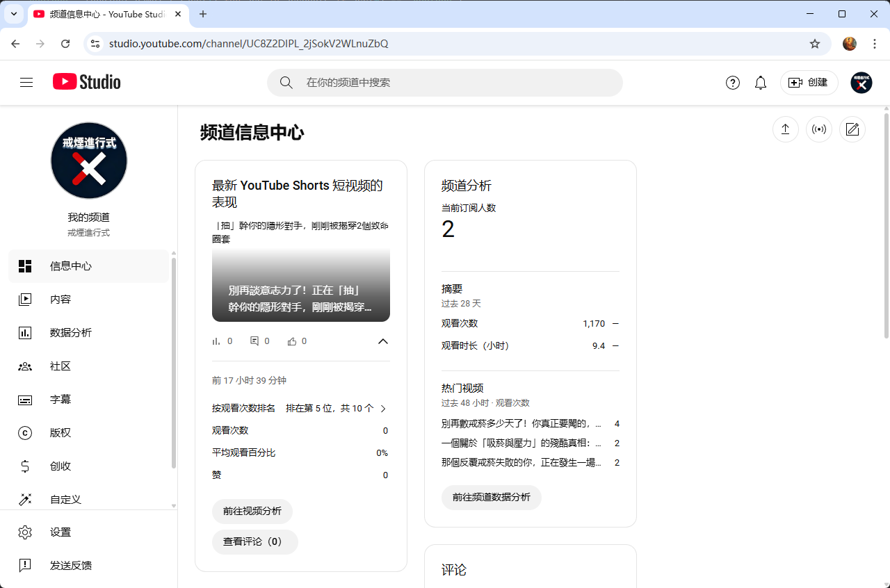The image size is (890, 588).
Task: Bookmark this page with the star icon
Action: click(x=815, y=44)
